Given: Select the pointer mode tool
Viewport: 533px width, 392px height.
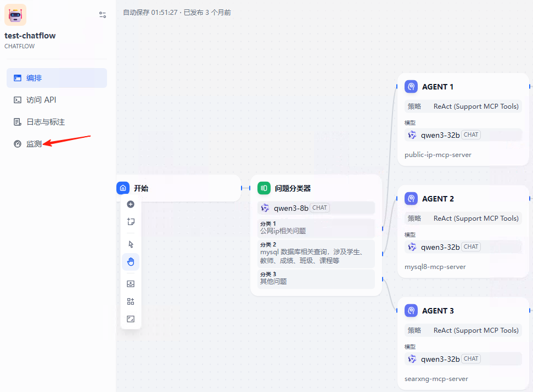Looking at the screenshot, I should click(131, 244).
